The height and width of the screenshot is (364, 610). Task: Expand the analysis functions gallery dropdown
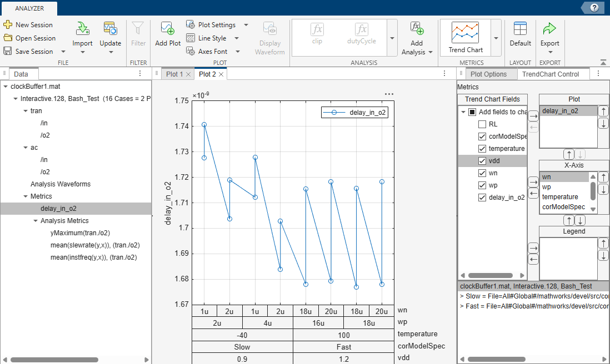(392, 38)
